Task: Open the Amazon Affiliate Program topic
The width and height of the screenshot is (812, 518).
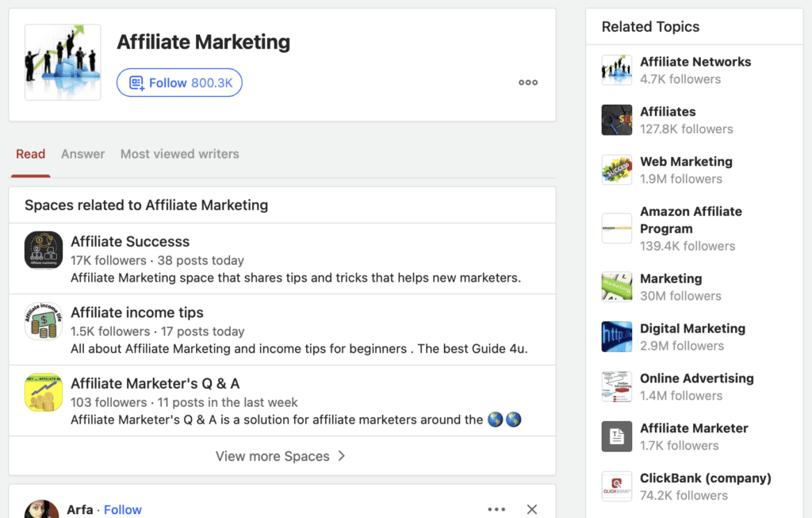Action: [691, 221]
